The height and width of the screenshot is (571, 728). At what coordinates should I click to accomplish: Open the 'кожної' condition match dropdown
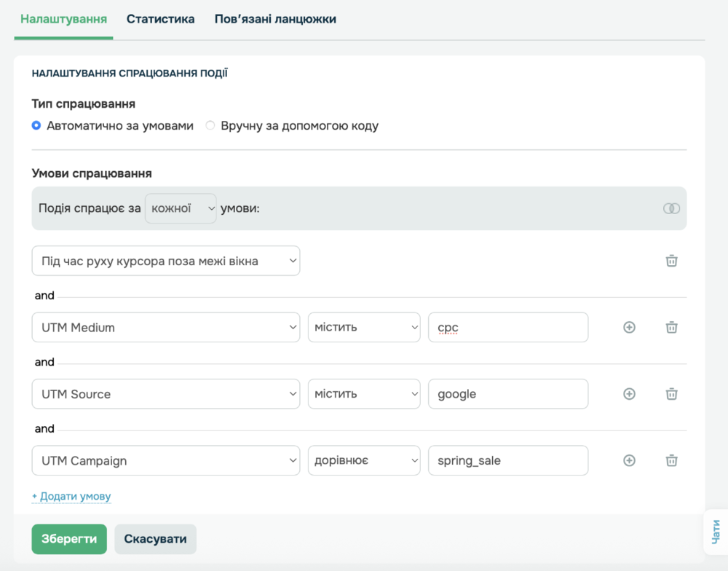pos(181,208)
